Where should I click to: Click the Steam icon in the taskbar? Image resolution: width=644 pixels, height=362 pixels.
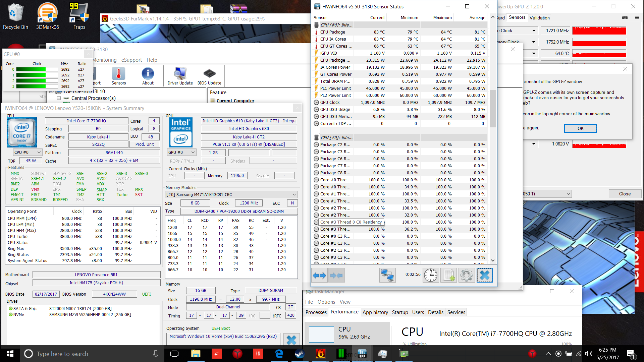coord(300,354)
